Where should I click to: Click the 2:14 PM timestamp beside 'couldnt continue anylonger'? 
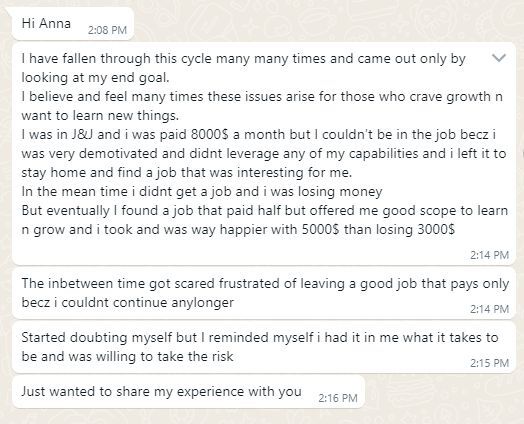click(x=489, y=309)
